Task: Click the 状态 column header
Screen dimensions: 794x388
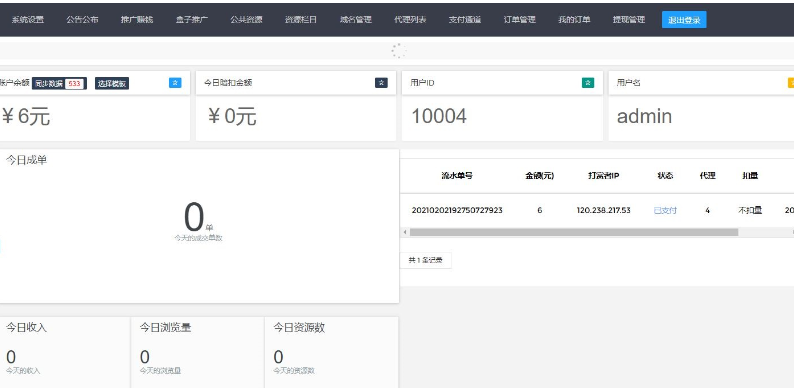Action: click(665, 176)
